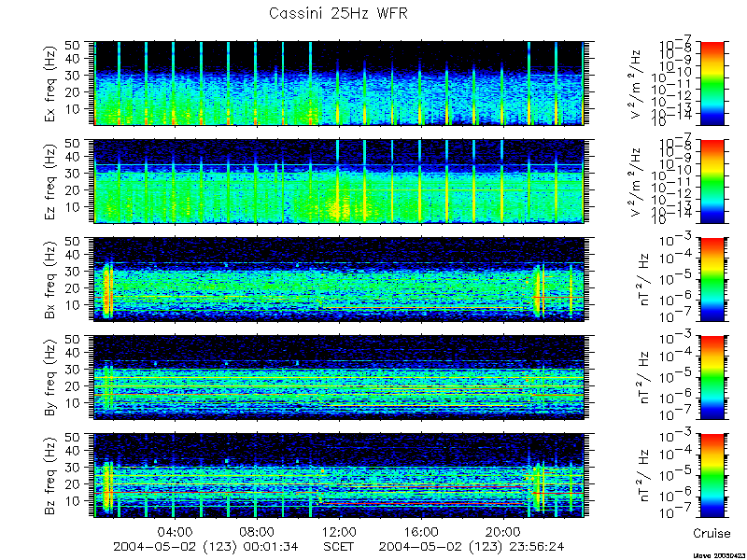747x560 pixels.
Task: Click the 'Bz freq (Hz)' axis label
Action: tap(50, 476)
